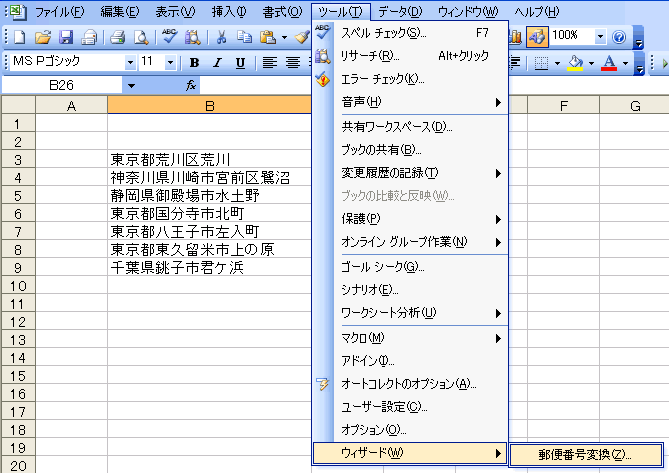The height and width of the screenshot is (473, 669).
Task: Toggle Italic formatting
Action: click(x=218, y=62)
